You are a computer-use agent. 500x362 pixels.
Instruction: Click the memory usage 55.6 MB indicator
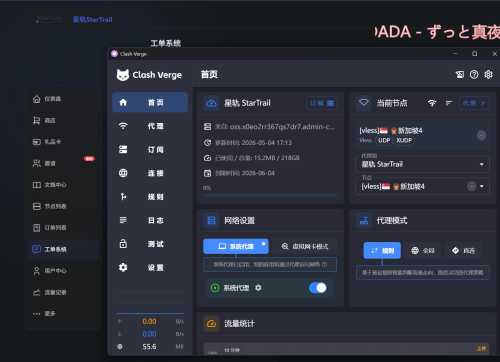(149, 347)
